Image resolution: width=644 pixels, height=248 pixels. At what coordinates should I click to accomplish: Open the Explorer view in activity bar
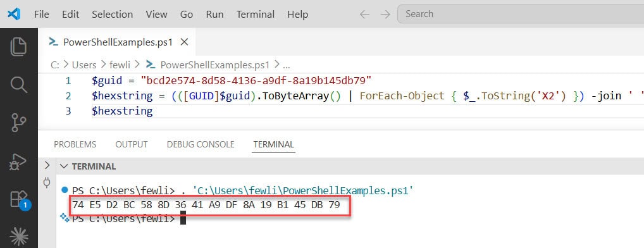click(x=18, y=46)
